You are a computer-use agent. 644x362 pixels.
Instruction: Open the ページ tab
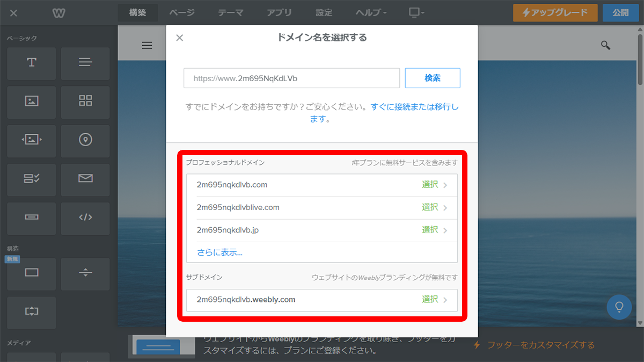point(182,12)
